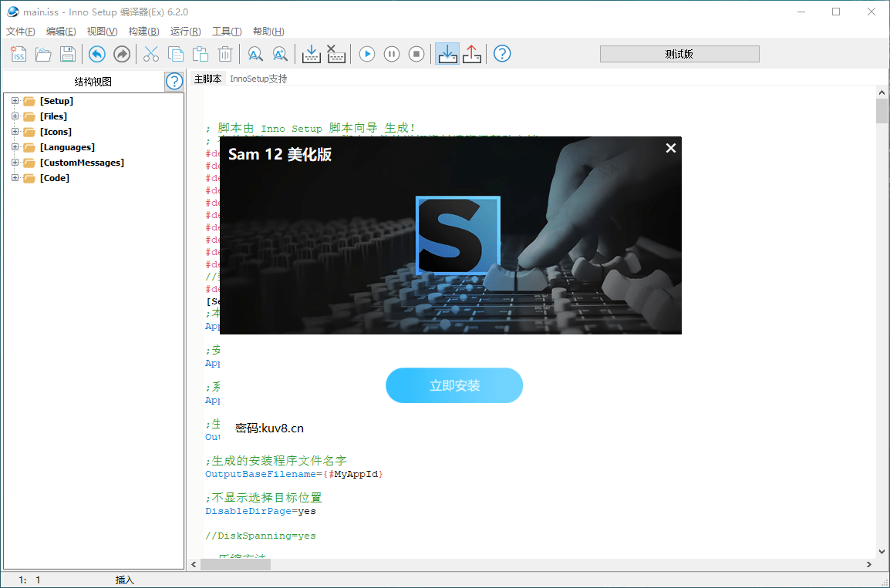890x588 pixels.
Task: Open the Find and Replace tool
Action: [280, 54]
